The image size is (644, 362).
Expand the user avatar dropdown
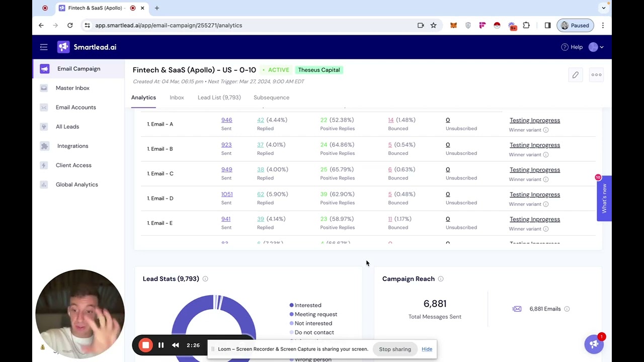[x=596, y=47]
